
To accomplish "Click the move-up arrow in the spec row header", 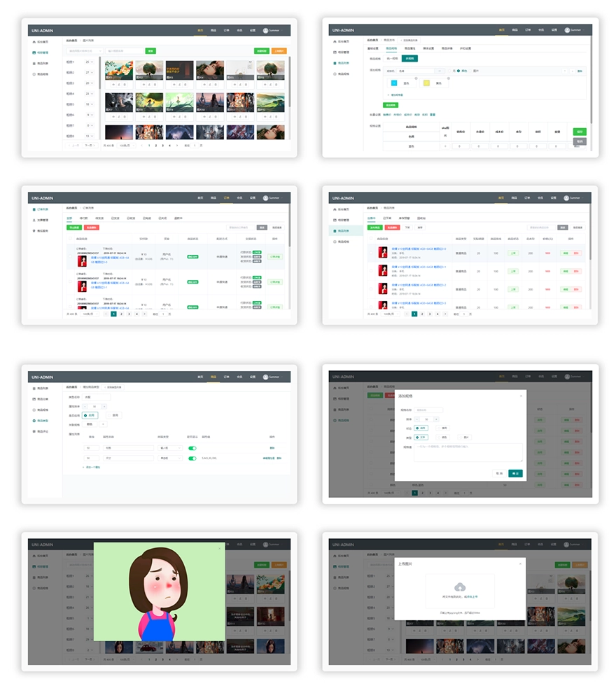I will pyautogui.click(x=565, y=71).
